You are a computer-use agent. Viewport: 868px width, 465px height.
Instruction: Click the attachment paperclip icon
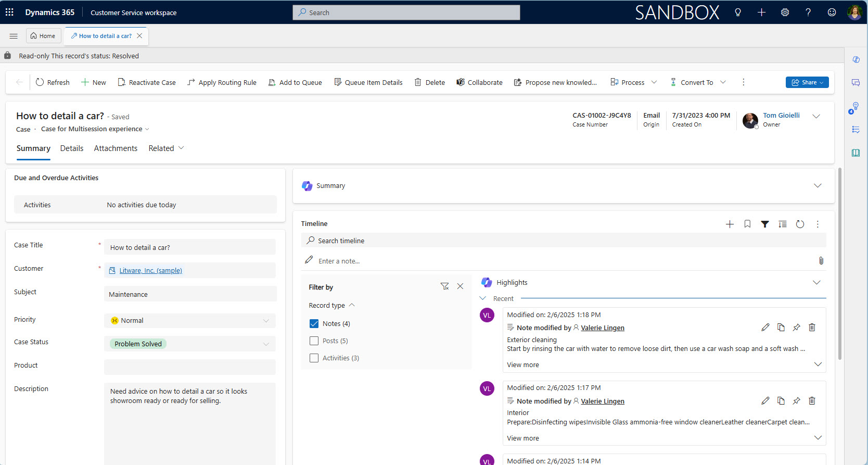821,261
